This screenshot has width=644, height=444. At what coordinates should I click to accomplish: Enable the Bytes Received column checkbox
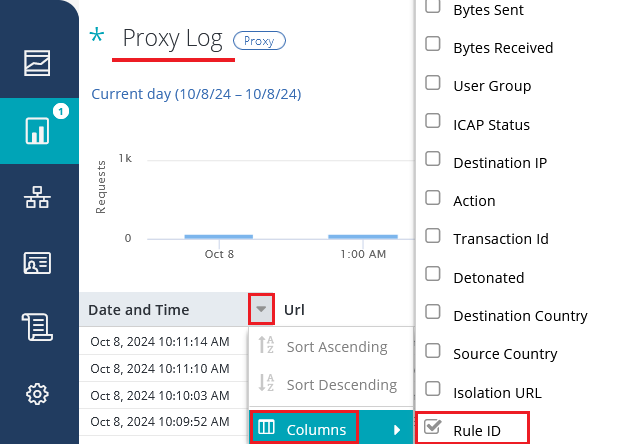tap(433, 44)
